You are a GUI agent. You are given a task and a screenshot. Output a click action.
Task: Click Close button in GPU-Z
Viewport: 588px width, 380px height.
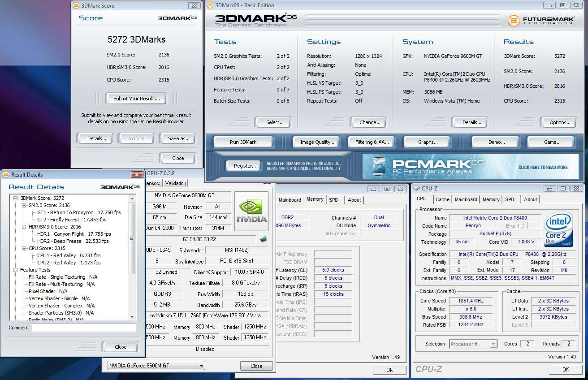coord(256,366)
